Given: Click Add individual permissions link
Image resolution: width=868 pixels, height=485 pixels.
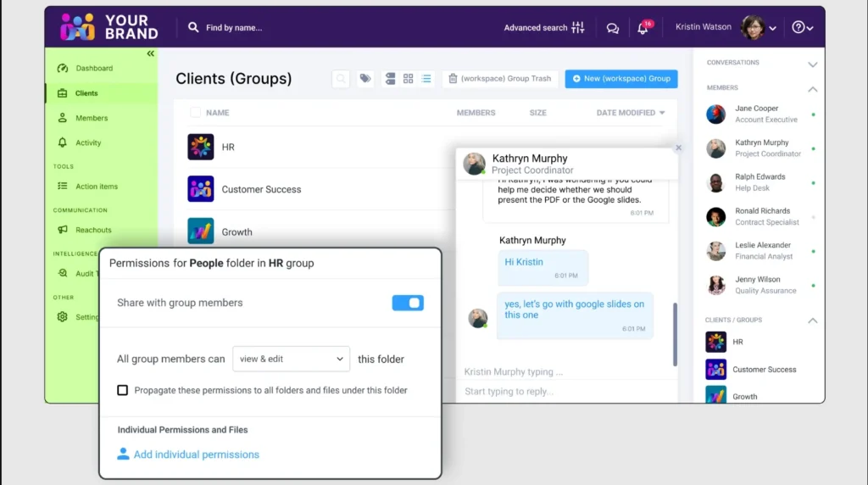Looking at the screenshot, I should pos(196,454).
